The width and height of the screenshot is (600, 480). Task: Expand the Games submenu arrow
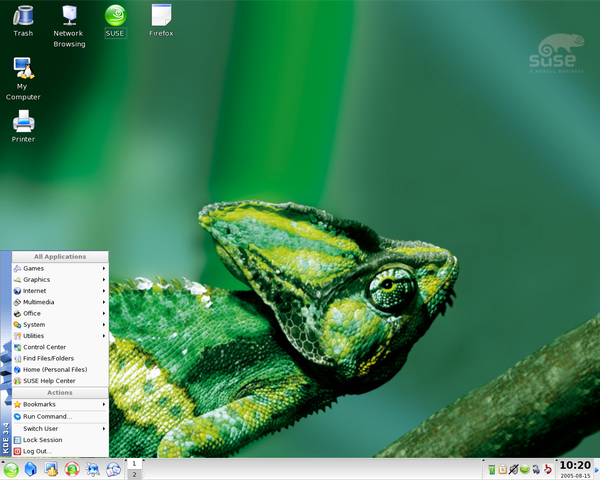click(x=104, y=269)
